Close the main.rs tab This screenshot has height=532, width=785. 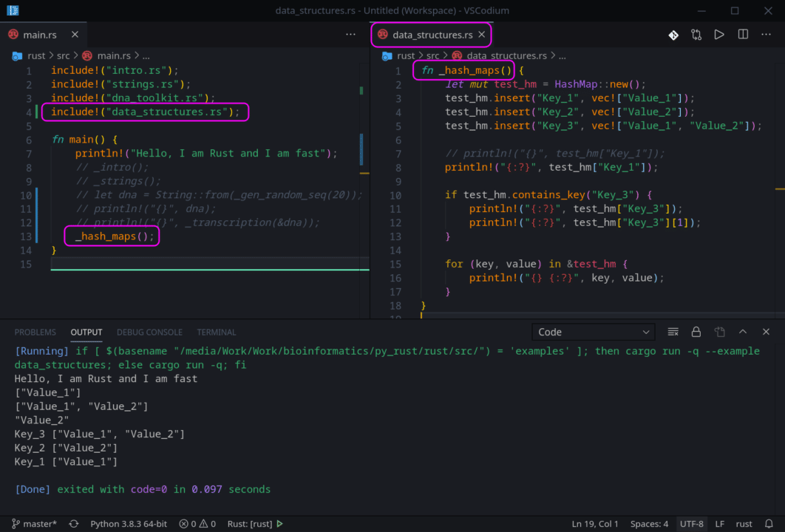(x=75, y=35)
